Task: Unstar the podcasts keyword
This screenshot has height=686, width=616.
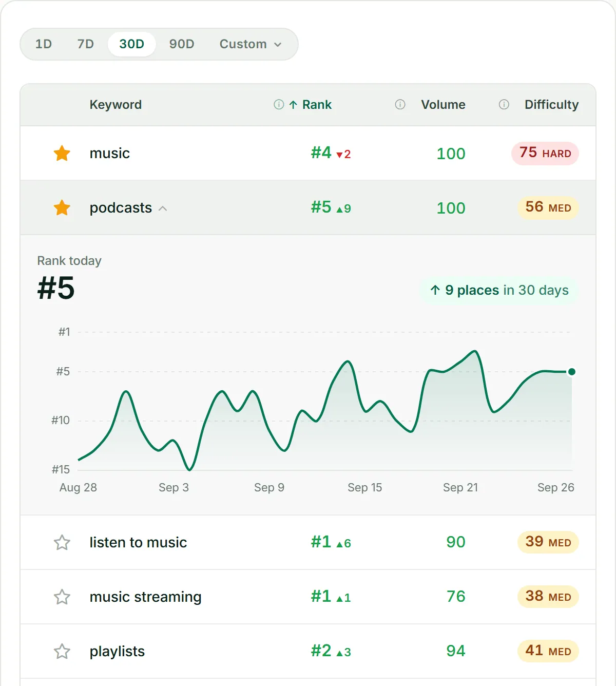Action: (x=62, y=207)
